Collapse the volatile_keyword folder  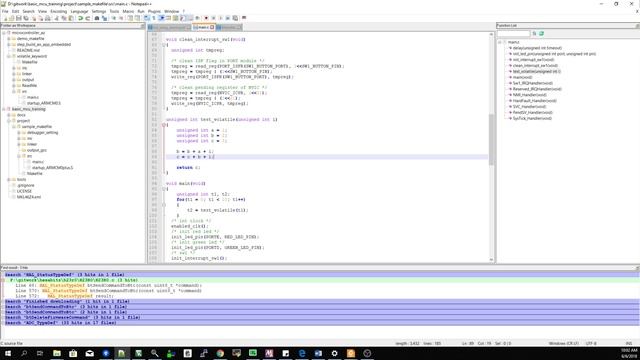[9, 56]
